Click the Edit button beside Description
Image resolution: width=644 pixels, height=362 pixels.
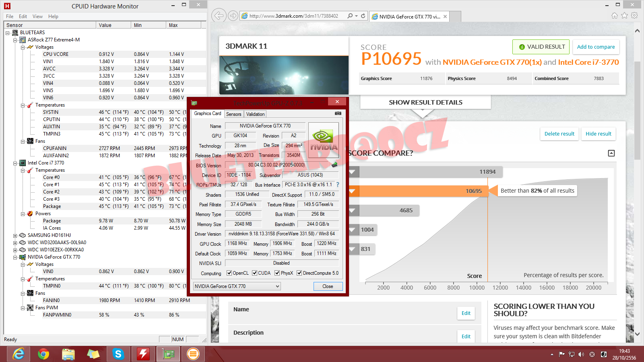(466, 337)
